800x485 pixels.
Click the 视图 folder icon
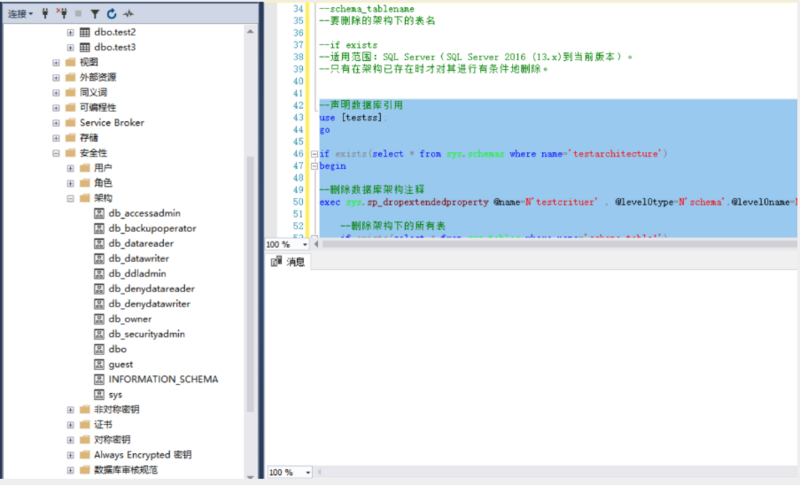(x=70, y=62)
